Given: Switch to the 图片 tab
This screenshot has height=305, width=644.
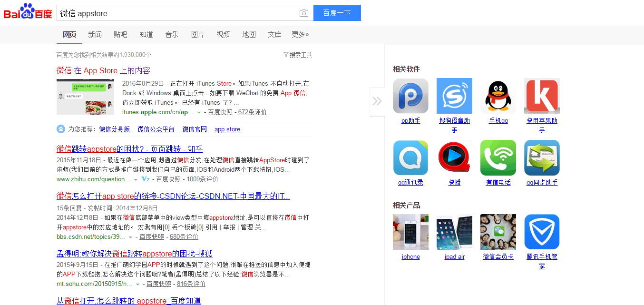Looking at the screenshot, I should pyautogui.click(x=197, y=34).
